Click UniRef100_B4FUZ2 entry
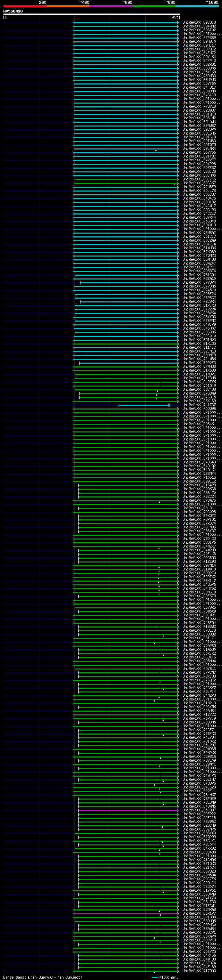This screenshot has height=980, width=222. (199, 53)
